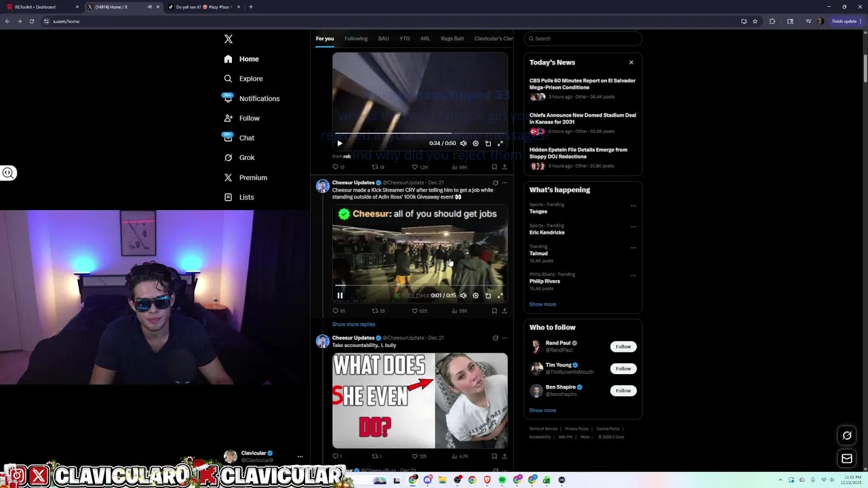The width and height of the screenshot is (868, 488).
Task: Switch to the Following tab
Action: [x=356, y=39]
